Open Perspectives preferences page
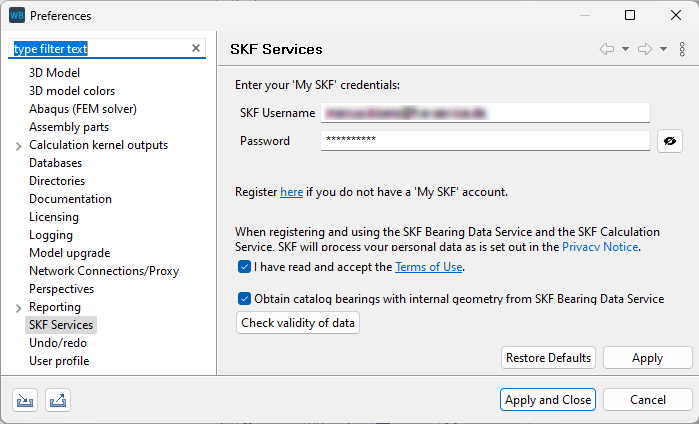This screenshot has height=424, width=699. [62, 289]
